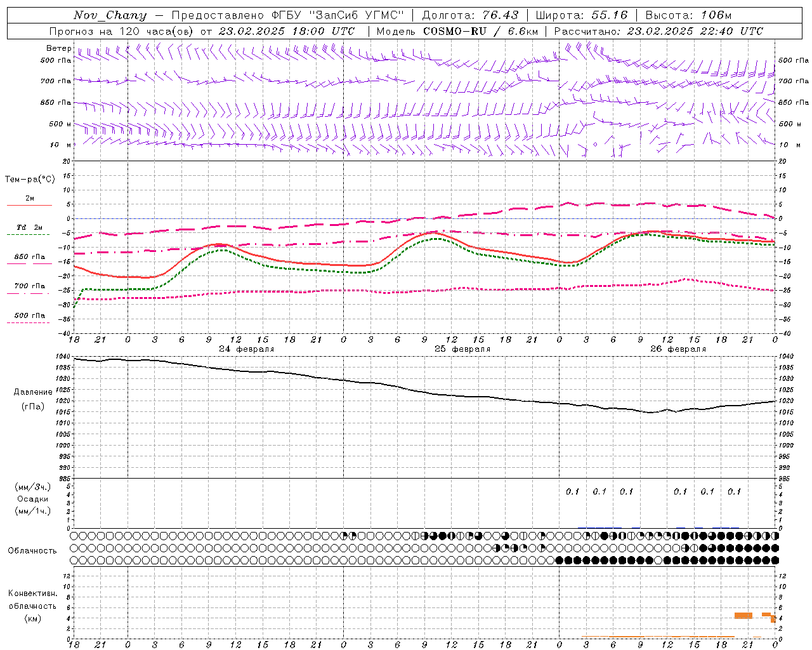Click the 700 гПа temperature legend entry
The image size is (812, 650).
[30, 286]
